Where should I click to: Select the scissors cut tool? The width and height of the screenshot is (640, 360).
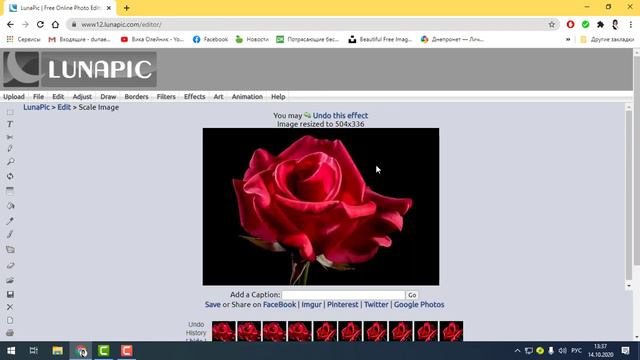click(x=10, y=137)
